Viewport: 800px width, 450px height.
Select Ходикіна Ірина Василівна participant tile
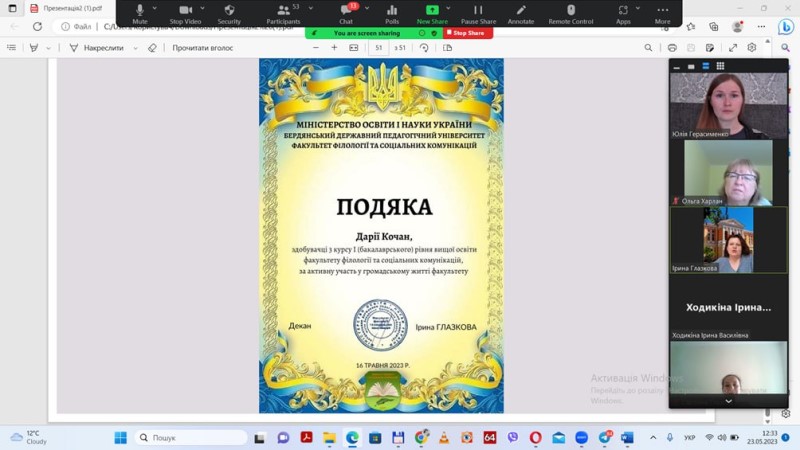point(729,307)
